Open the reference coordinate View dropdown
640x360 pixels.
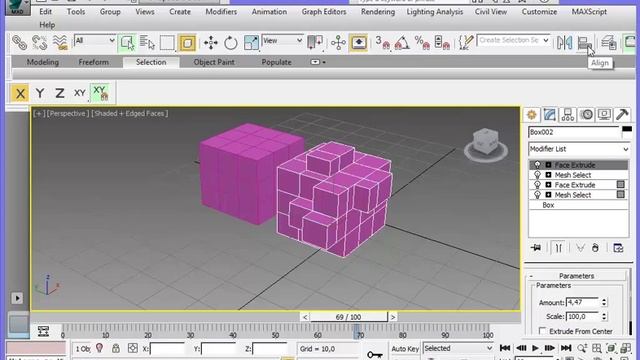pos(282,40)
